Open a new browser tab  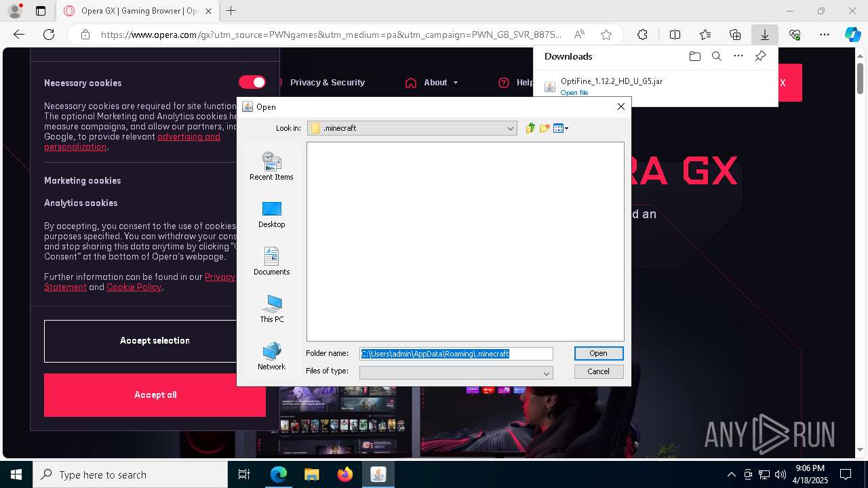click(231, 11)
